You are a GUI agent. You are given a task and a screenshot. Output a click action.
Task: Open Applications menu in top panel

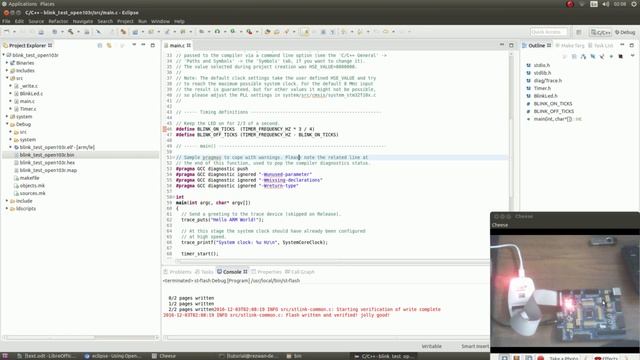19,4
